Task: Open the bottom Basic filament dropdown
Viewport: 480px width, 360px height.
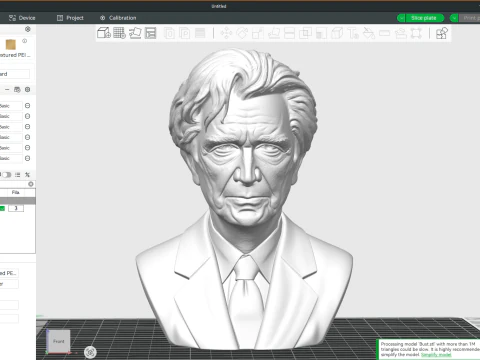Action: pos(11,158)
